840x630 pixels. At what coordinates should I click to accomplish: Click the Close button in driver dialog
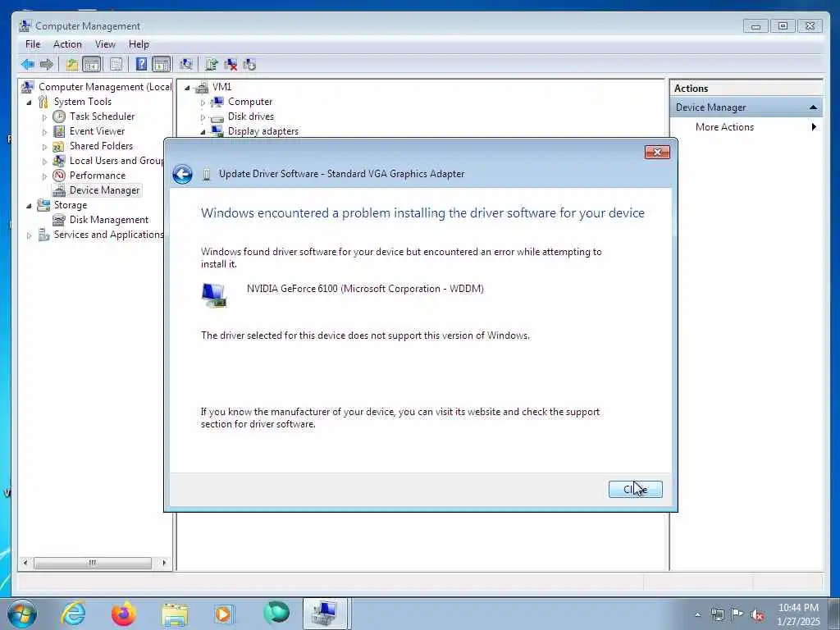click(x=636, y=489)
